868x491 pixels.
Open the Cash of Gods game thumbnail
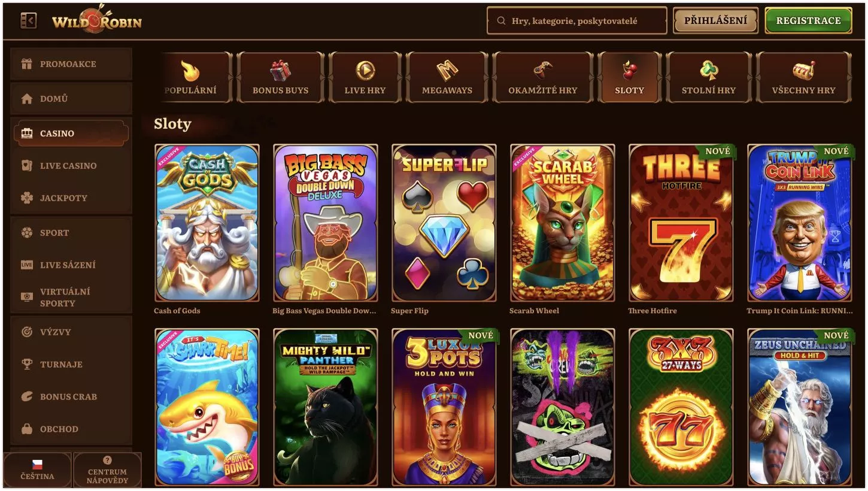(207, 223)
